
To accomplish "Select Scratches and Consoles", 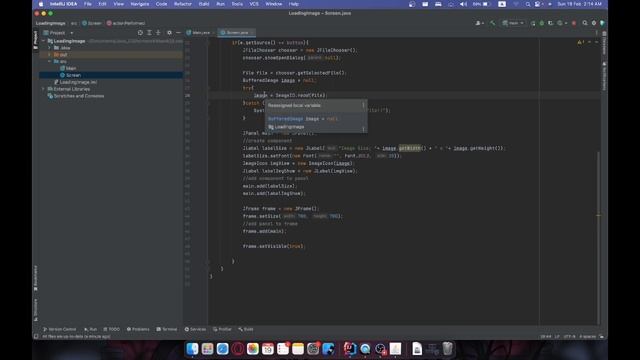I will point(76,96).
